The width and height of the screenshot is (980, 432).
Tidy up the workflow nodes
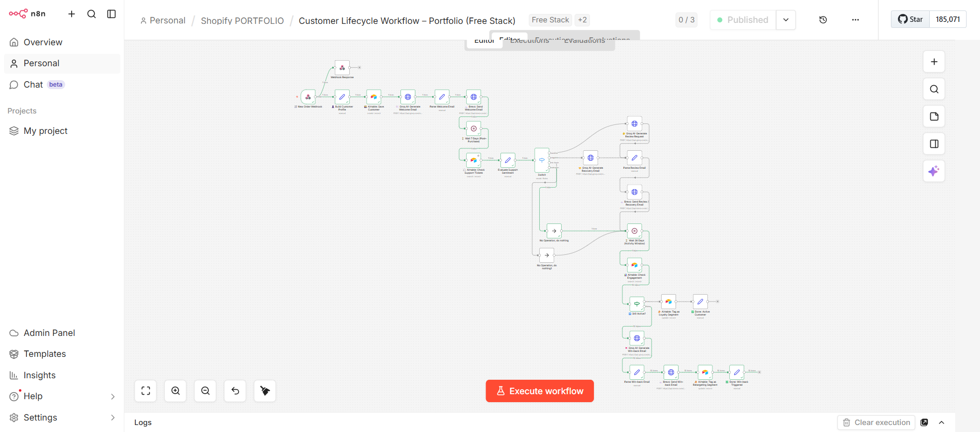[x=265, y=391]
